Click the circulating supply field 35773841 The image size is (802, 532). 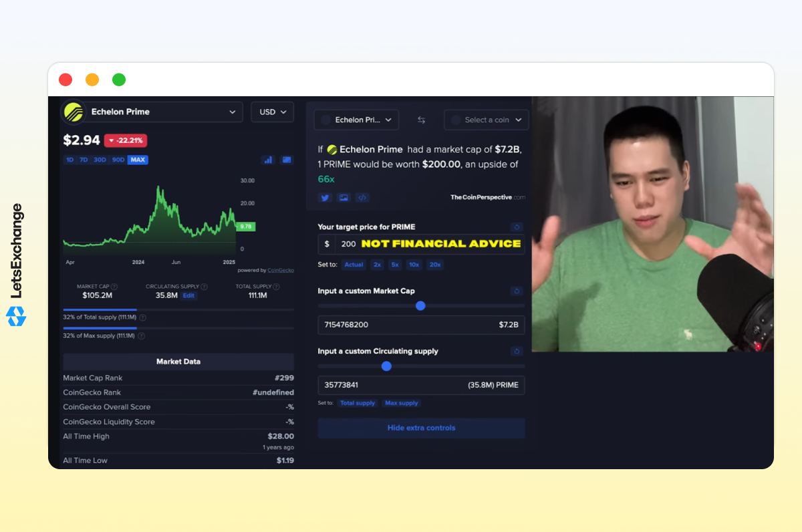(421, 385)
